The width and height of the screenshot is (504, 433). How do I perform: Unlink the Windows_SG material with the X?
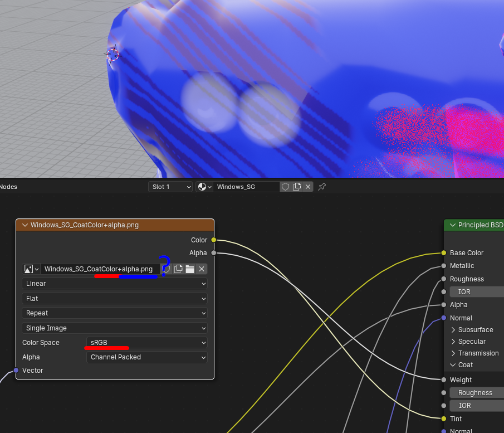point(308,187)
